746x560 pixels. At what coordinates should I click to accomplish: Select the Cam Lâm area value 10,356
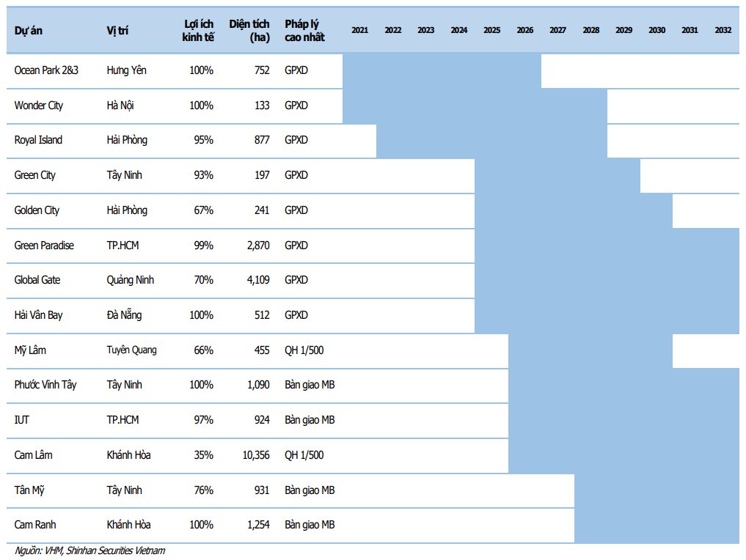point(256,455)
